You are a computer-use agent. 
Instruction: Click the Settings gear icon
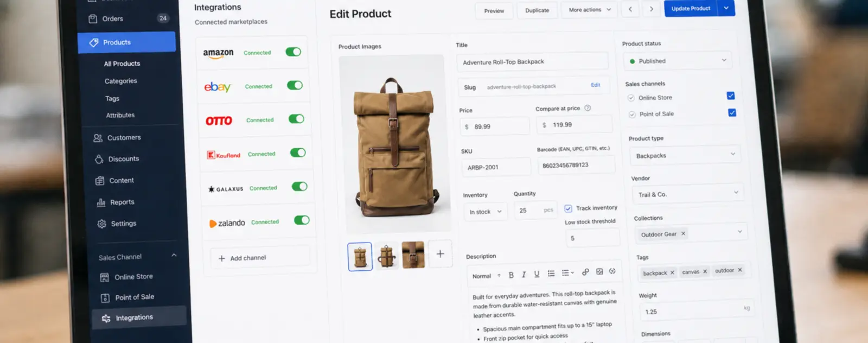[x=101, y=224]
